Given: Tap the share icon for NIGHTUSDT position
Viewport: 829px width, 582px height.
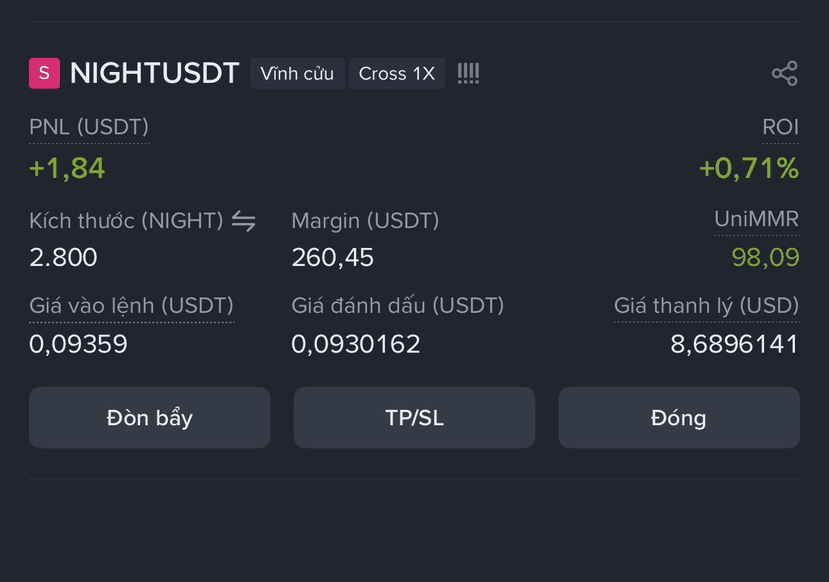Looking at the screenshot, I should pyautogui.click(x=785, y=73).
